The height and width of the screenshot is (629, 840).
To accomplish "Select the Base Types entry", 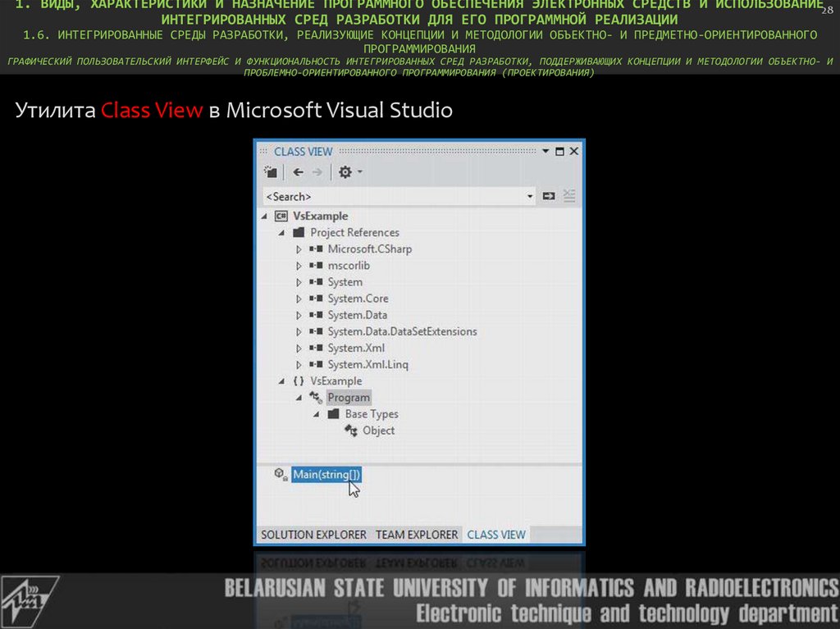I will pos(372,414).
